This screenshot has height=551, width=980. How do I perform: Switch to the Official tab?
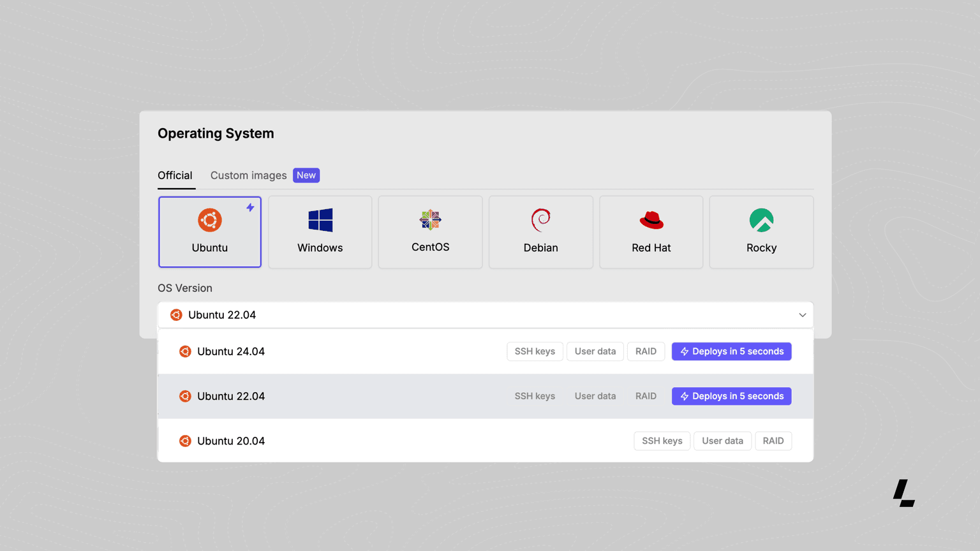coord(175,175)
